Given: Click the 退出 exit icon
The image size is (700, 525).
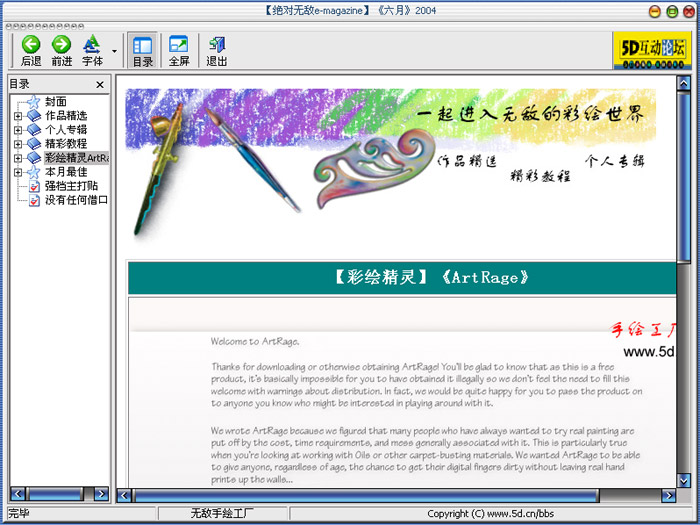Looking at the screenshot, I should pyautogui.click(x=217, y=44).
